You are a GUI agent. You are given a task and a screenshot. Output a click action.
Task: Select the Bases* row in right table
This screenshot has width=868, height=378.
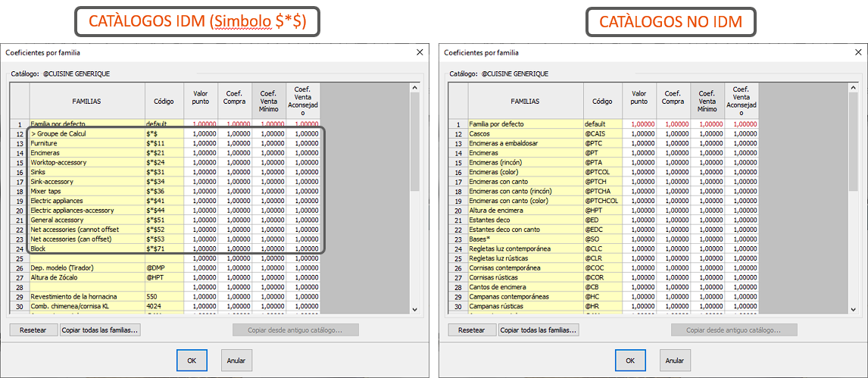coord(525,239)
